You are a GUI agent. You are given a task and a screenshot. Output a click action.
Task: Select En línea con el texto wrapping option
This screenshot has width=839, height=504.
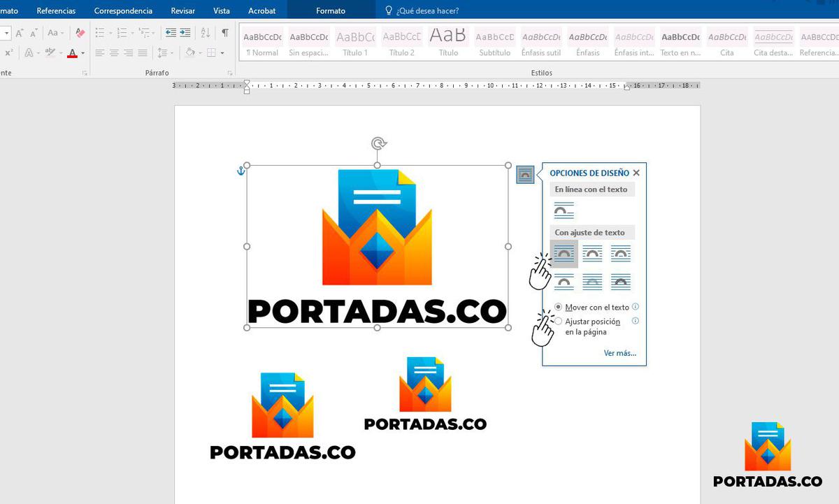pos(564,209)
